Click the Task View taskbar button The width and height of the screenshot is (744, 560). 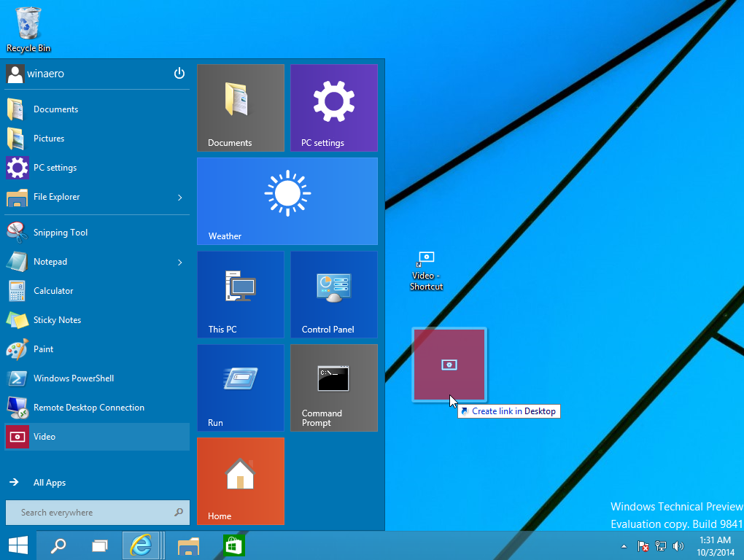point(100,545)
